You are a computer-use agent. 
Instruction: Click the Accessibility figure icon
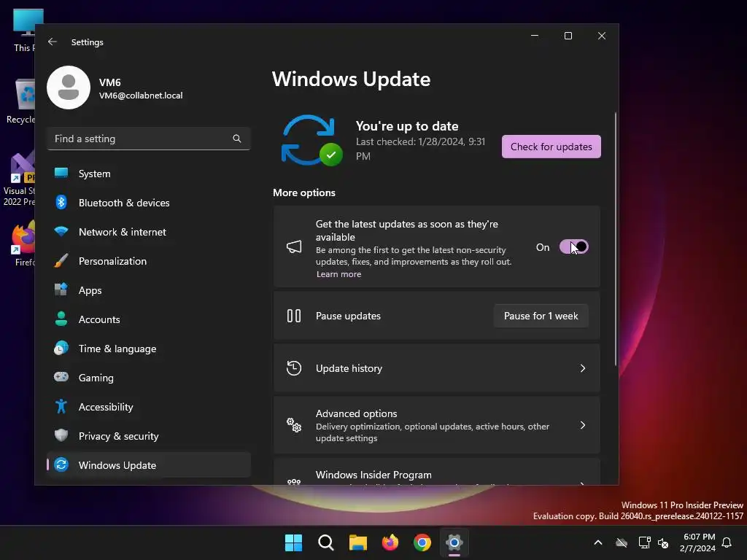pyautogui.click(x=61, y=406)
